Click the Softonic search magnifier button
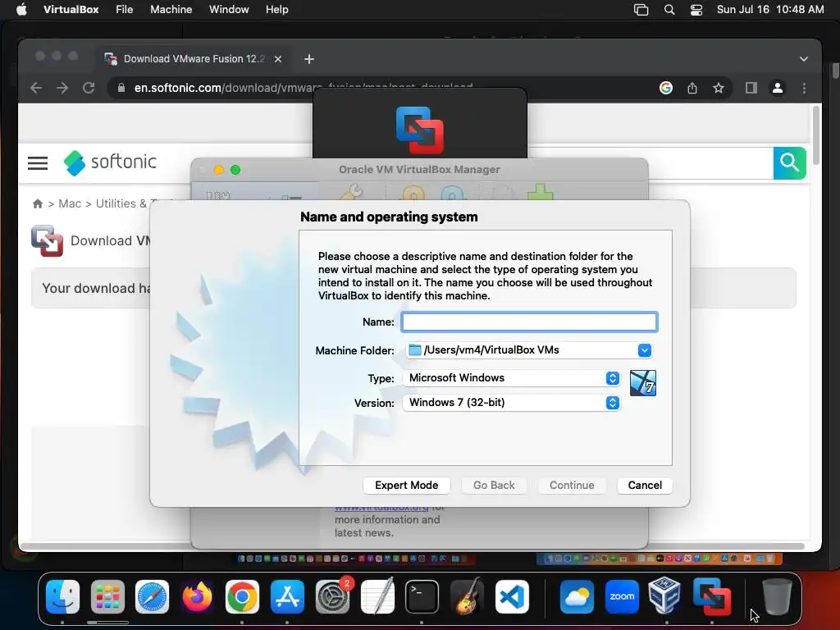The height and width of the screenshot is (630, 840). (790, 162)
